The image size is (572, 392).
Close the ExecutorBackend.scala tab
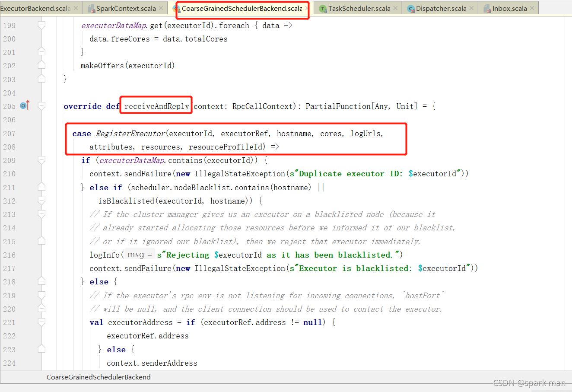76,8
